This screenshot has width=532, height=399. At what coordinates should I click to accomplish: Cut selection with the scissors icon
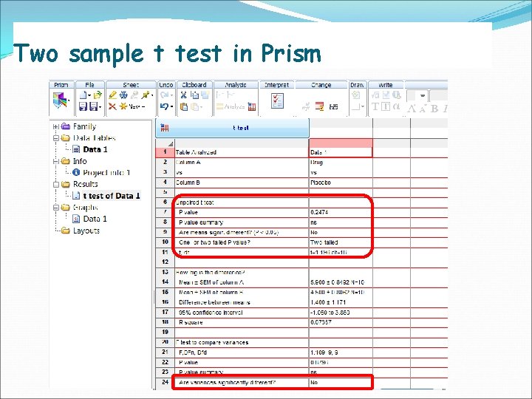click(x=184, y=95)
